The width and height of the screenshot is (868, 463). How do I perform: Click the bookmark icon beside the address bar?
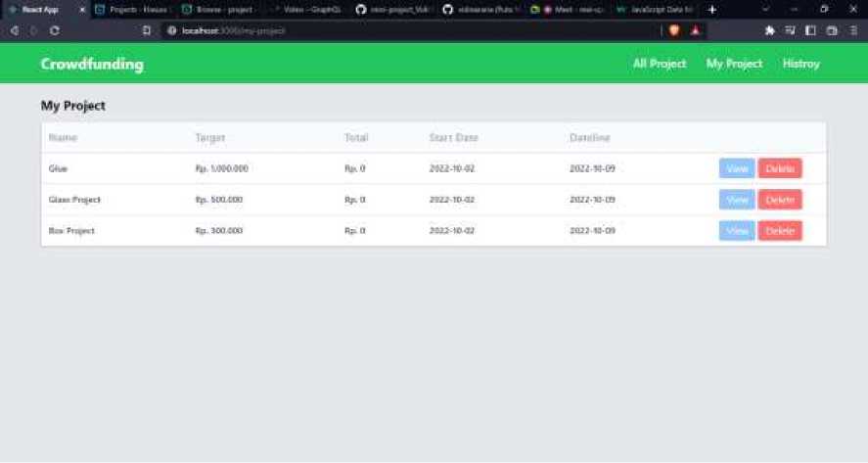(147, 30)
